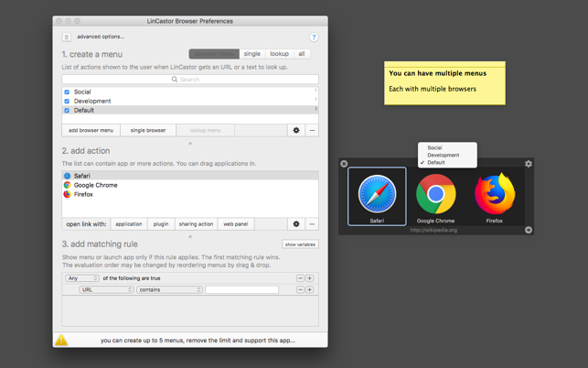Click the Chrome icon in action list
The width and height of the screenshot is (588, 368).
67,185
